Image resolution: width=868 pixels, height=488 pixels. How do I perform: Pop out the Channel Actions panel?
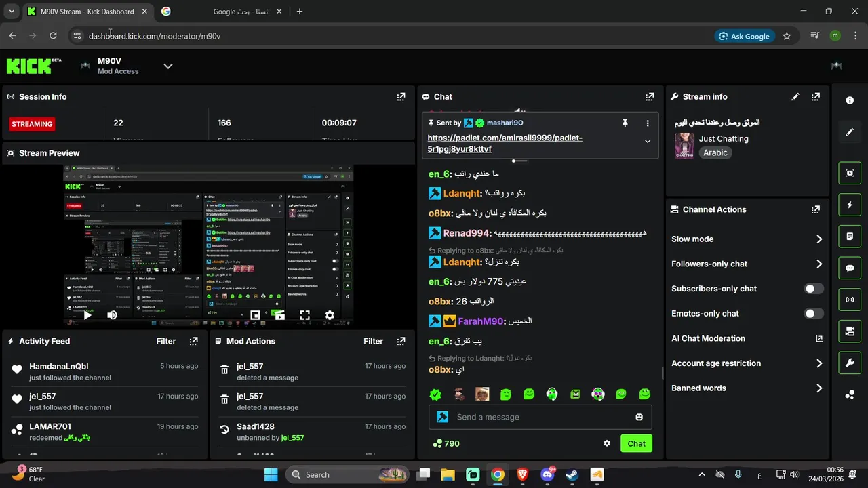(x=816, y=210)
